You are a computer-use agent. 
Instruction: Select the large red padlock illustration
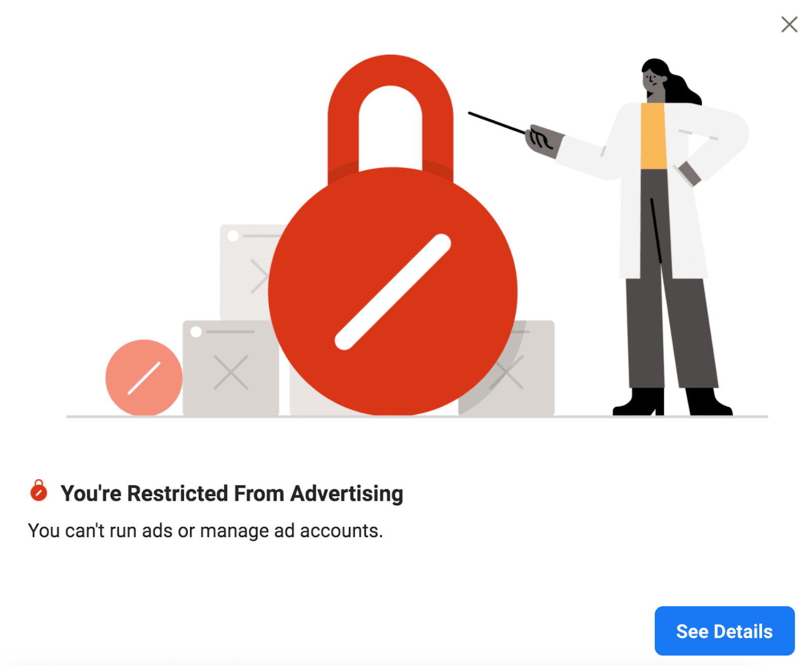[392, 235]
